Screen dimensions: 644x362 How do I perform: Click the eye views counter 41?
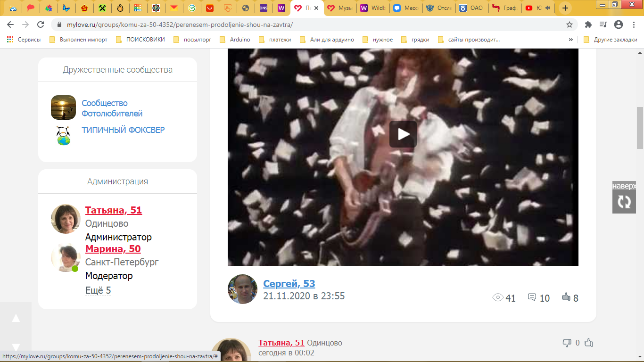(x=504, y=298)
